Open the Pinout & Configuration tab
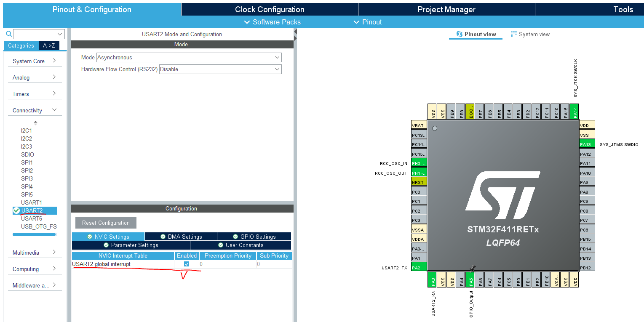The height and width of the screenshot is (322, 644). pyautogui.click(x=92, y=9)
